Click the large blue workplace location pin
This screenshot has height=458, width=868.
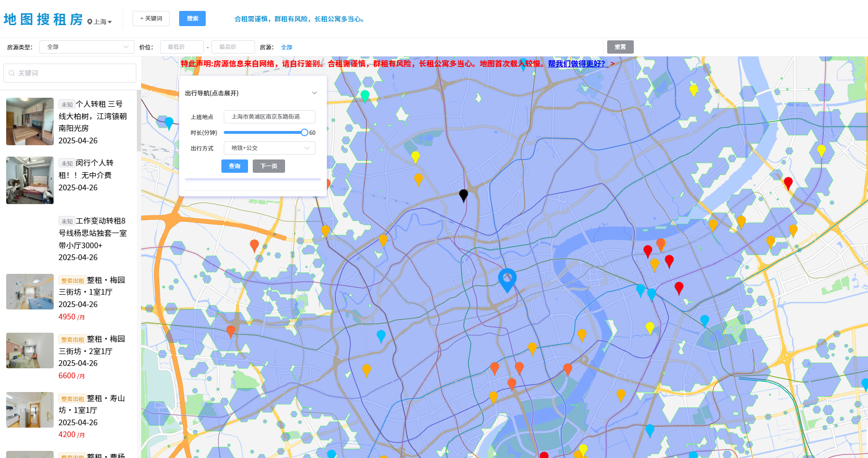point(507,280)
